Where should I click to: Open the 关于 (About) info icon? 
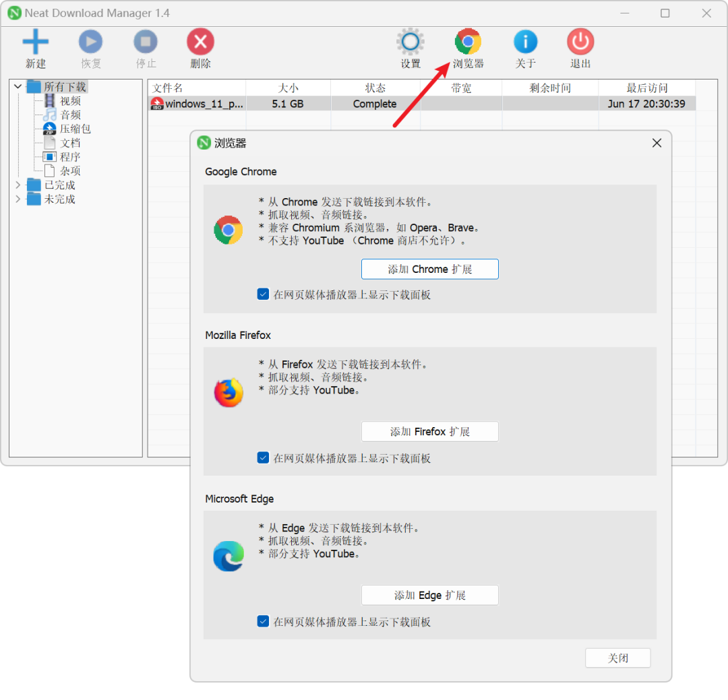(x=526, y=42)
